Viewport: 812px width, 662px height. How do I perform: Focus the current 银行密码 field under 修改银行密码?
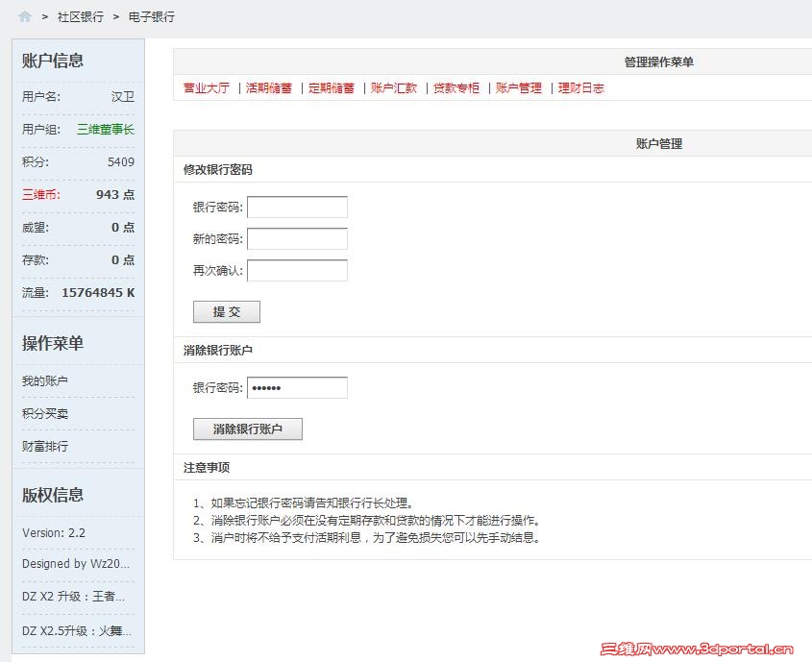tap(297, 207)
